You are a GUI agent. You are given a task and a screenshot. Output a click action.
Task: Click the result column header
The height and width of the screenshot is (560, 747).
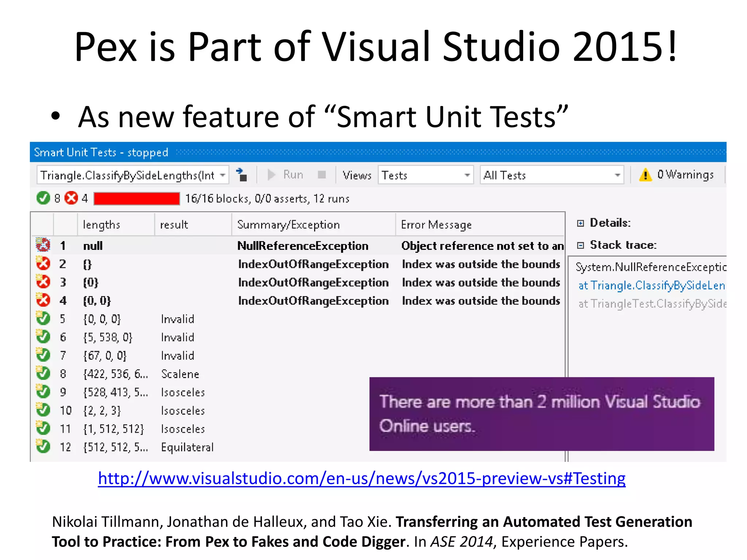click(x=193, y=225)
